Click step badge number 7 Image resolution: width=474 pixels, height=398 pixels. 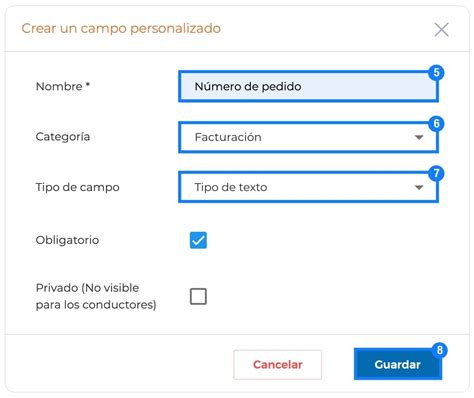coord(436,174)
